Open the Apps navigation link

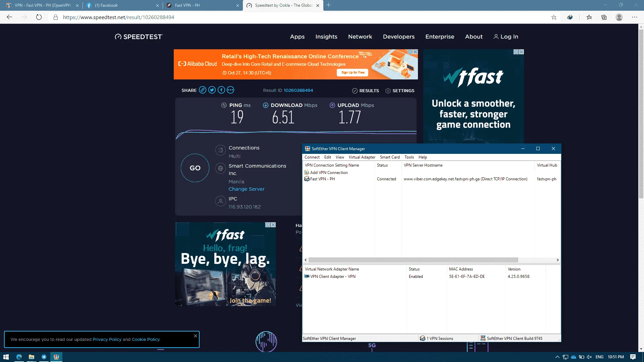point(297,37)
